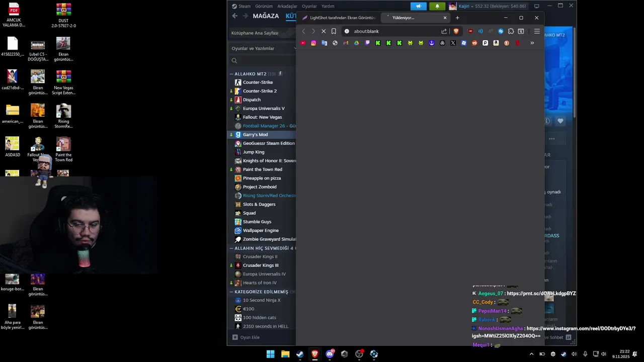Switch to the LightShot browser tab
Screen dimensions: 644x362
(338, 18)
